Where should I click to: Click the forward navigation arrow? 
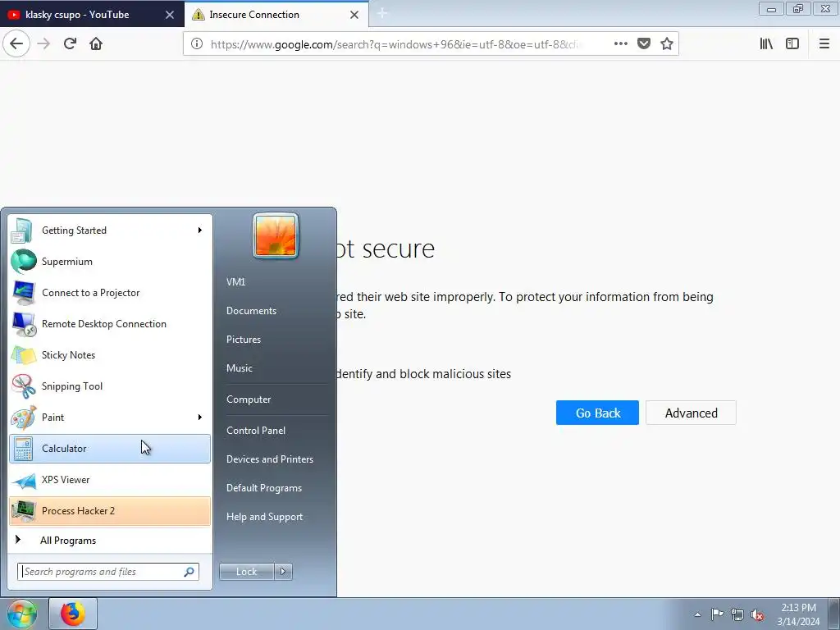point(43,43)
